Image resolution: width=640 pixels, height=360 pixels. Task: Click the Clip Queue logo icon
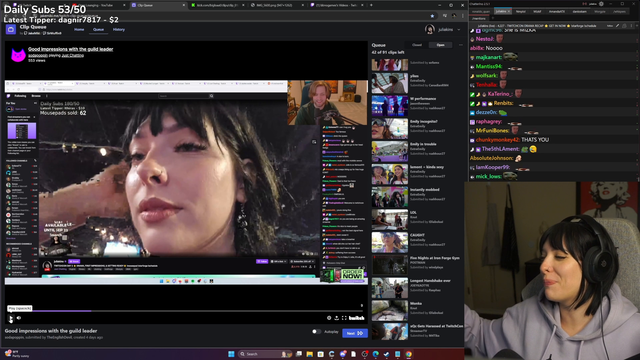pyautogui.click(x=11, y=29)
